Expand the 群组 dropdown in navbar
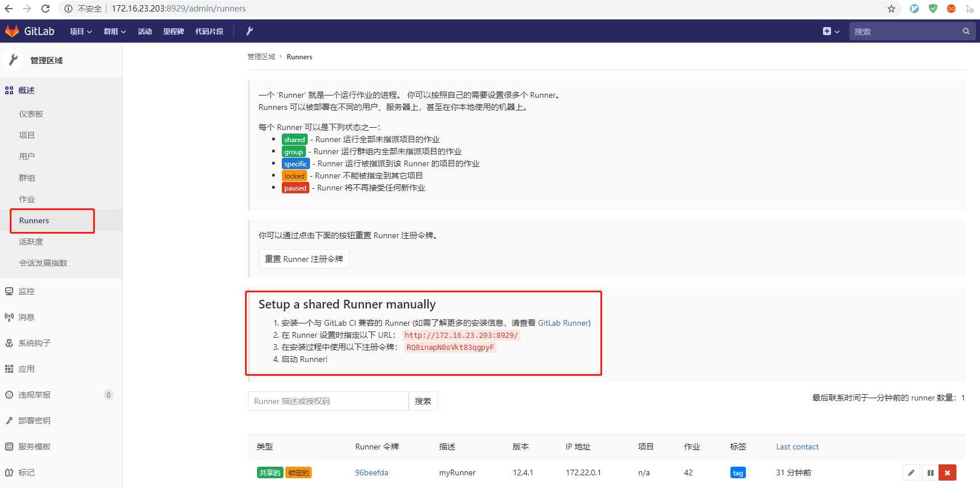 click(x=115, y=31)
